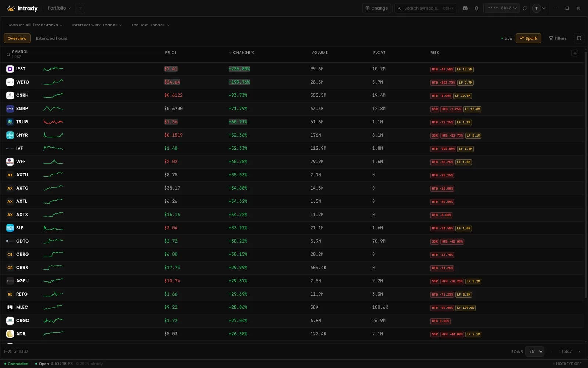Toggle Spark sparkline display
The height and width of the screenshot is (368, 588).
point(528,38)
